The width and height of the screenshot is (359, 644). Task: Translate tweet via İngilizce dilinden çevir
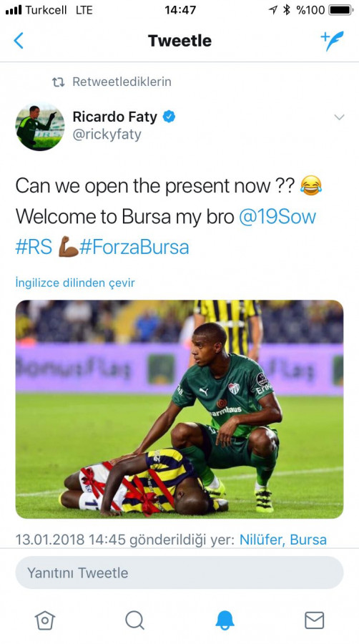75,283
